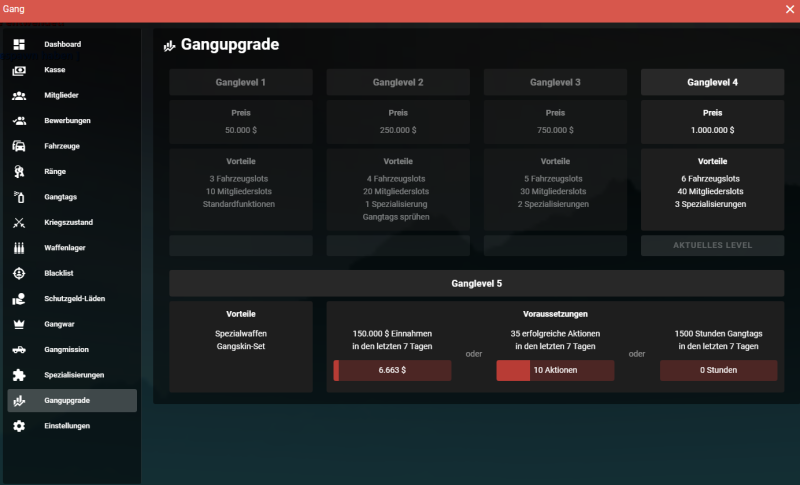Open the Mitglieder page
Viewport: 800px width, 485px height.
72,95
